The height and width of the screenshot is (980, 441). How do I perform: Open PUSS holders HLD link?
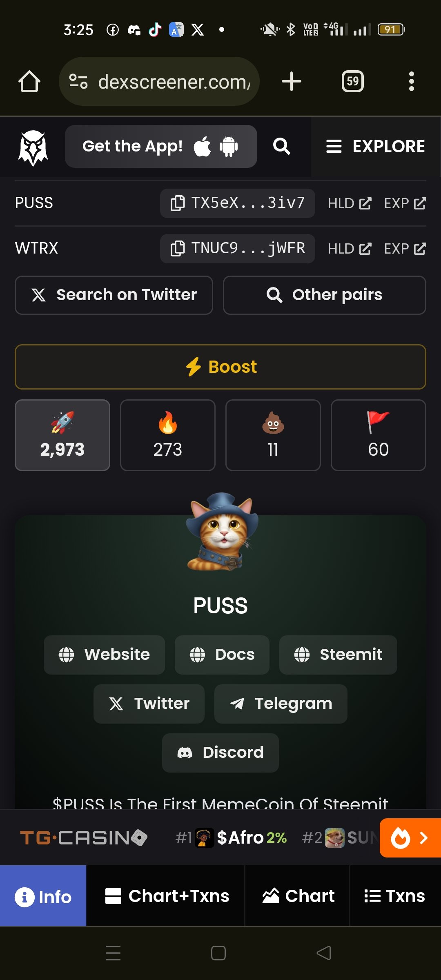(350, 203)
